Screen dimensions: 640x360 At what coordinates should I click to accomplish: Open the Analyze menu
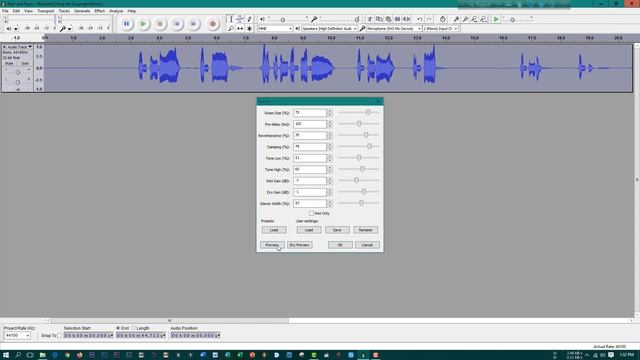coord(116,11)
